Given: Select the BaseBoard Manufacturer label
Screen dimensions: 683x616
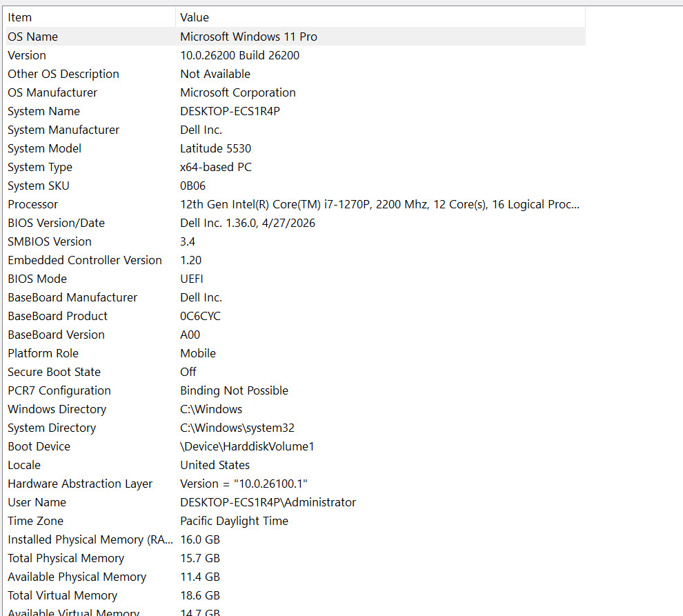Looking at the screenshot, I should (x=72, y=297).
